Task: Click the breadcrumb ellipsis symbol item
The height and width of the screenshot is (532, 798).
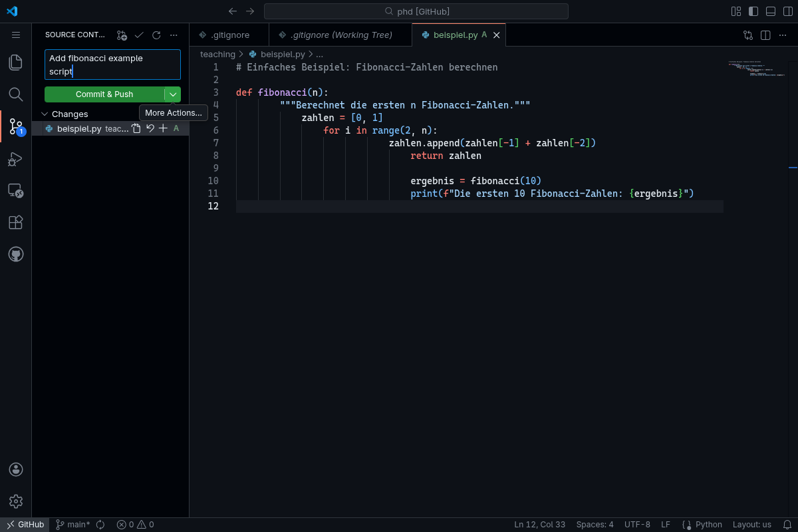Action: (x=319, y=54)
